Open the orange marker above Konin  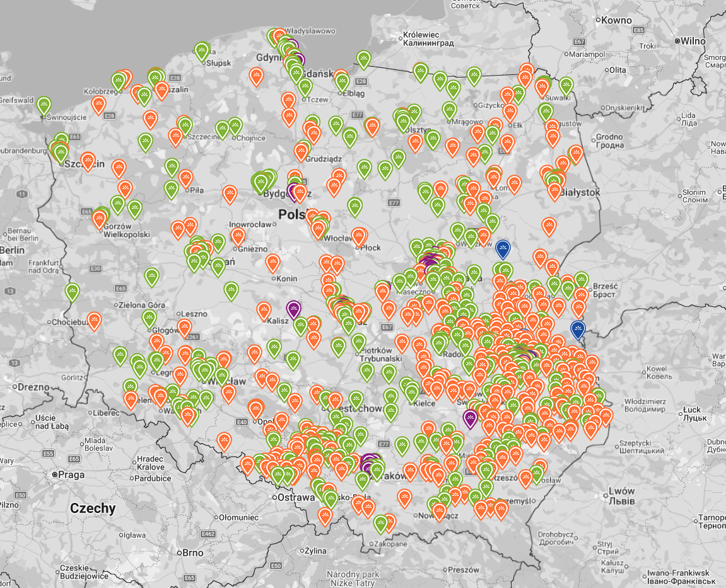click(x=272, y=263)
